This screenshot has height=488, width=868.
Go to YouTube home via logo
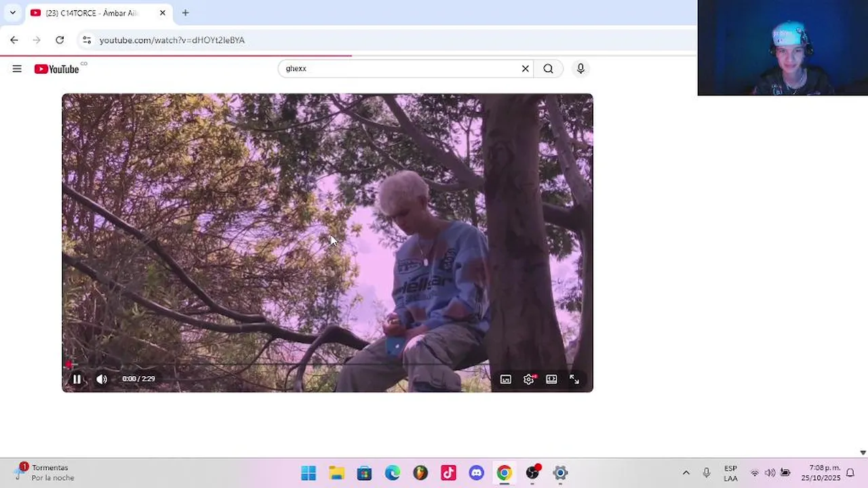pos(57,69)
